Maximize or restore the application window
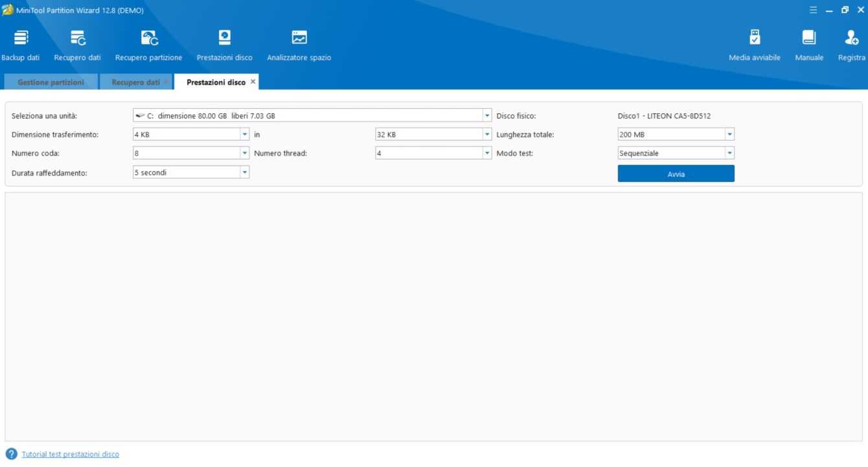This screenshot has width=868, height=467. [x=845, y=10]
